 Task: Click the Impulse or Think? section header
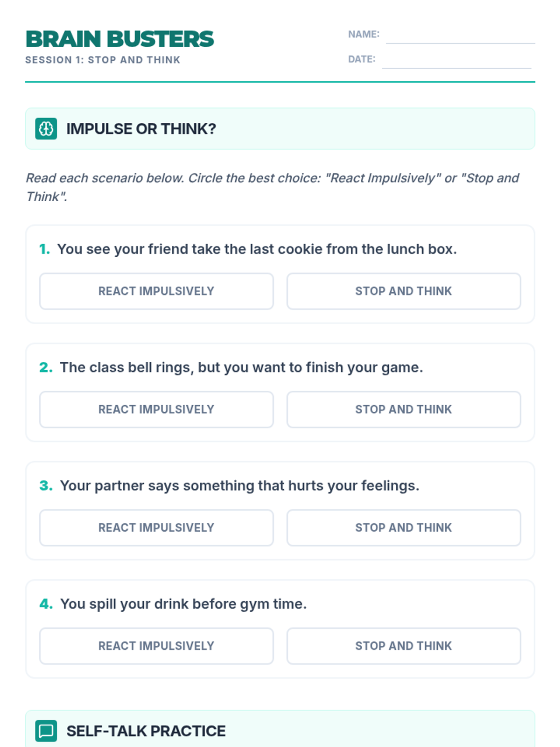141,129
